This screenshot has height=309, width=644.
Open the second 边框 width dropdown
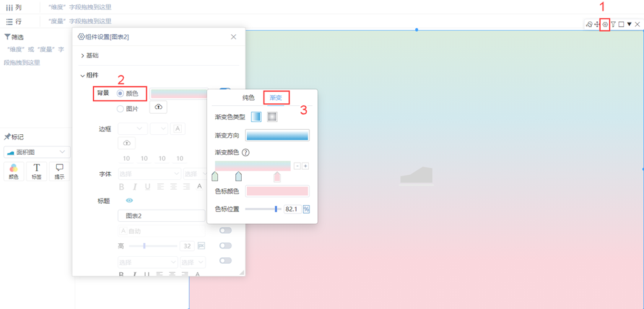[159, 128]
